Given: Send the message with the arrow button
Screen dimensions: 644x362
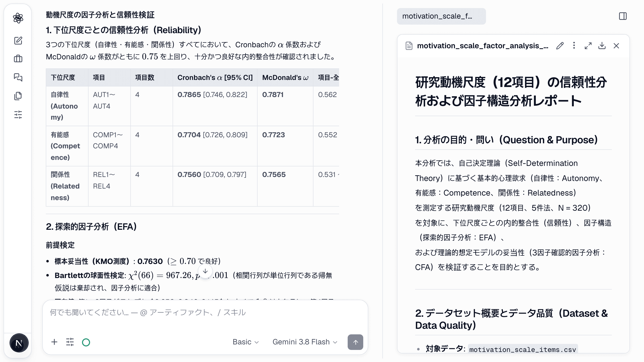Looking at the screenshot, I should coord(355,342).
